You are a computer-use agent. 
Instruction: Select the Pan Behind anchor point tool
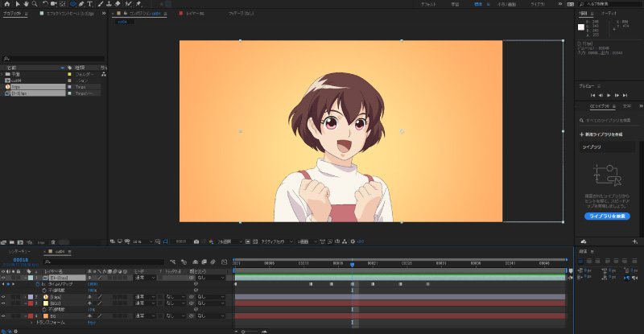coord(63,4)
